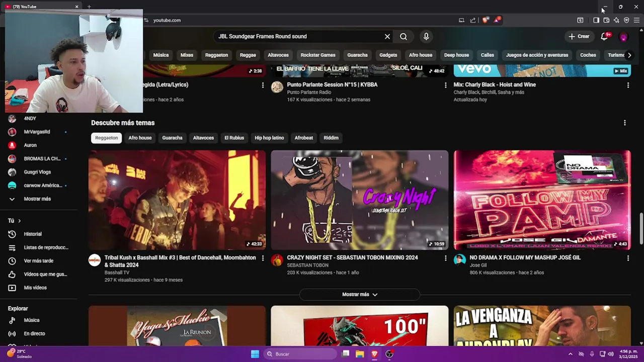The height and width of the screenshot is (362, 644).
Task: Open options for Mix Charly Black
Action: pyautogui.click(x=628, y=85)
